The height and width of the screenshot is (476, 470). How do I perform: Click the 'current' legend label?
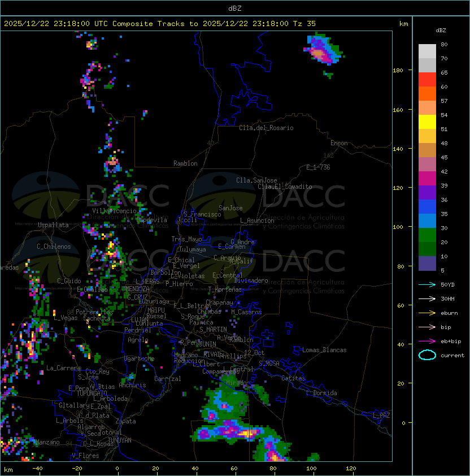[452, 355]
